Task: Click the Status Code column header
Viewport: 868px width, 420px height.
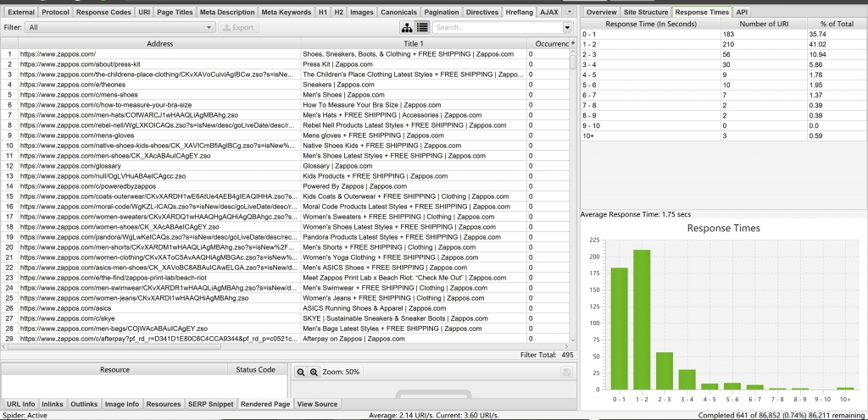Action: click(255, 369)
